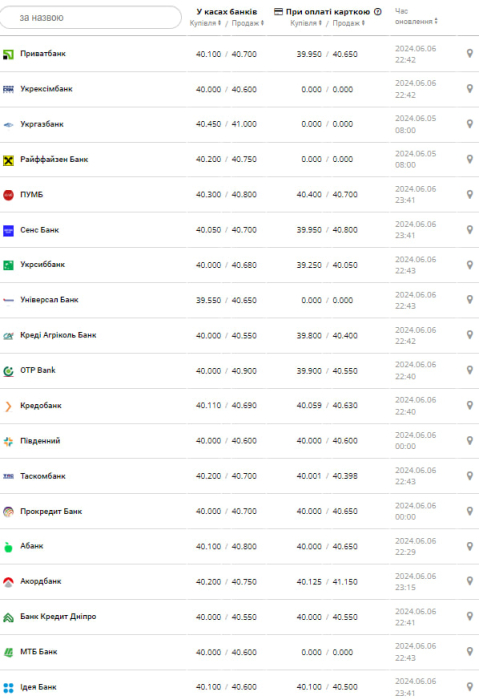The width and height of the screenshot is (479, 700).
Task: Open location pin for Таскомбанк
Action: (x=470, y=476)
